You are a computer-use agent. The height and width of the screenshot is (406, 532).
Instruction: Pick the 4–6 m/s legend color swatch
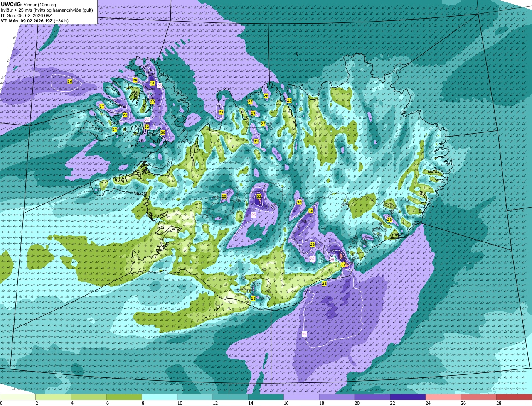click(x=89, y=397)
